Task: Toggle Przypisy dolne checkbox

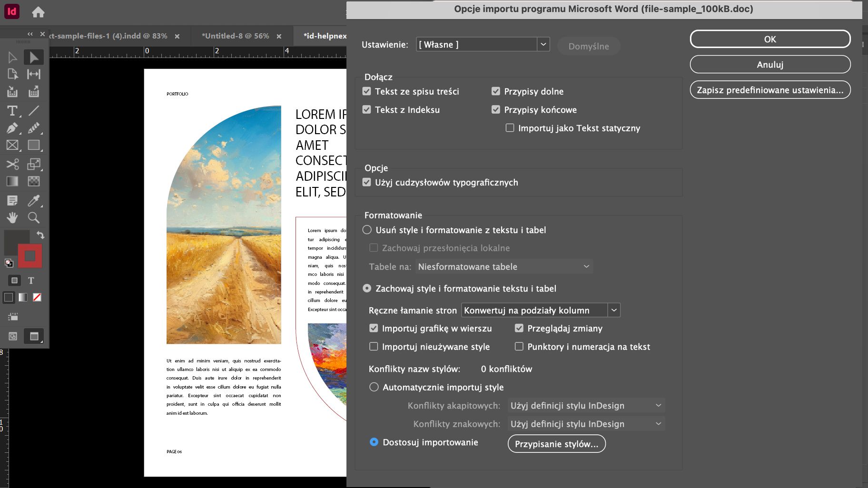Action: coord(496,91)
